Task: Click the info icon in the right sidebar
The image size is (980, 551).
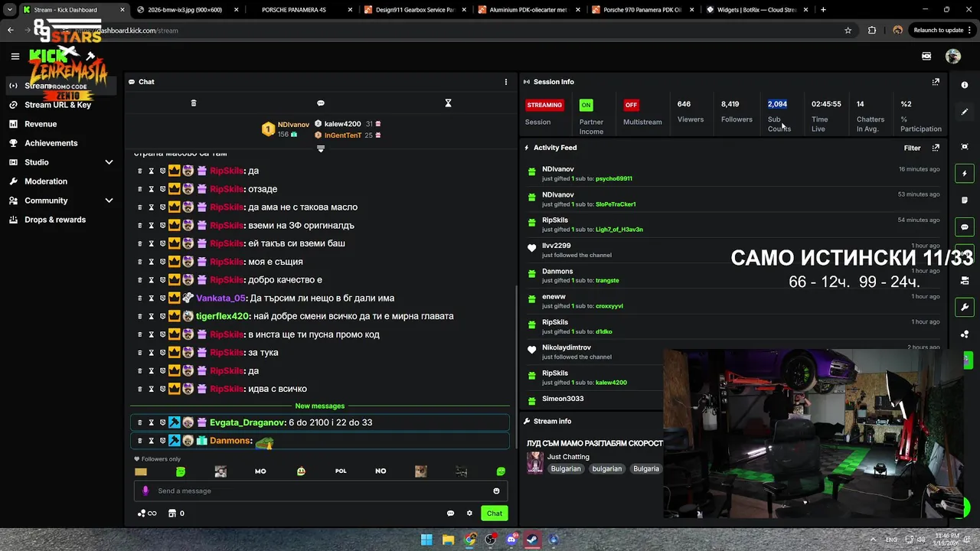Action: click(x=965, y=85)
